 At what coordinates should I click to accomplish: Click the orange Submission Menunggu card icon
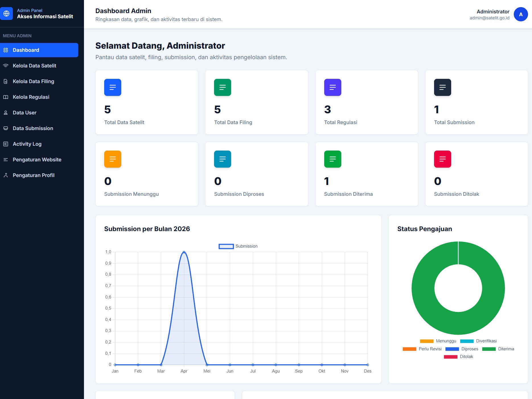(x=113, y=159)
